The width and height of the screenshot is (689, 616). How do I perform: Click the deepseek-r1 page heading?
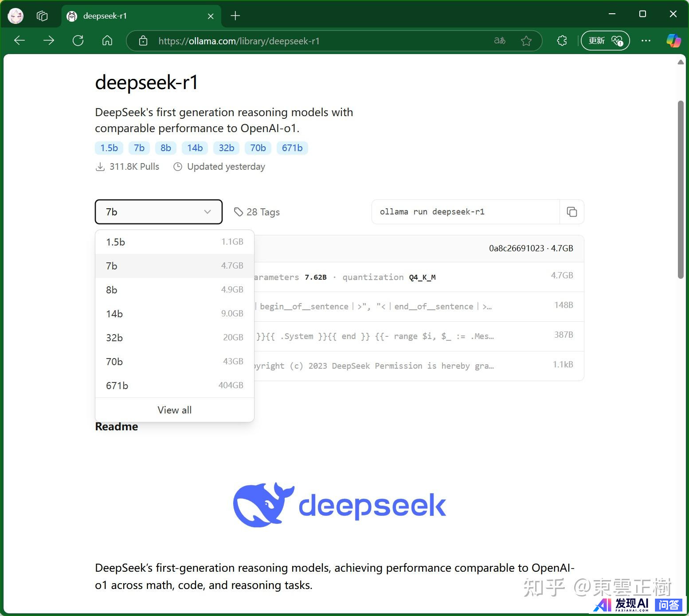pyautogui.click(x=146, y=82)
